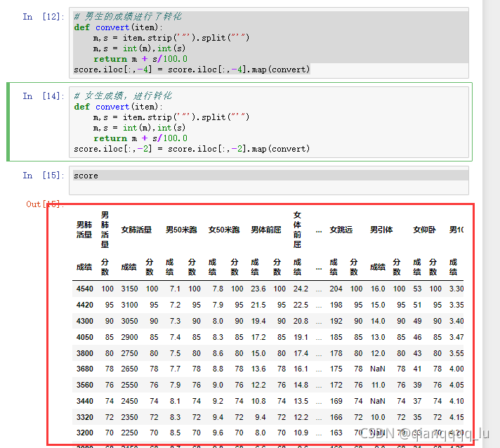
Task: Click the In [12] cell prompt
Action: [44, 17]
